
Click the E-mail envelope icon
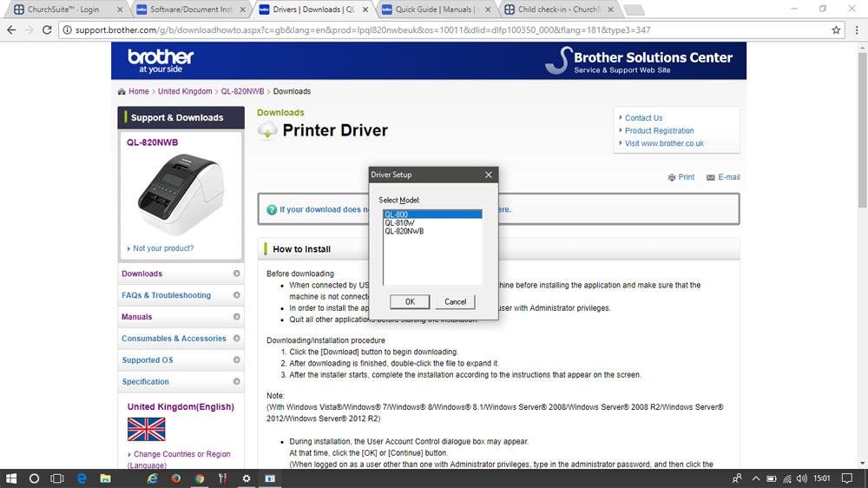(x=711, y=177)
